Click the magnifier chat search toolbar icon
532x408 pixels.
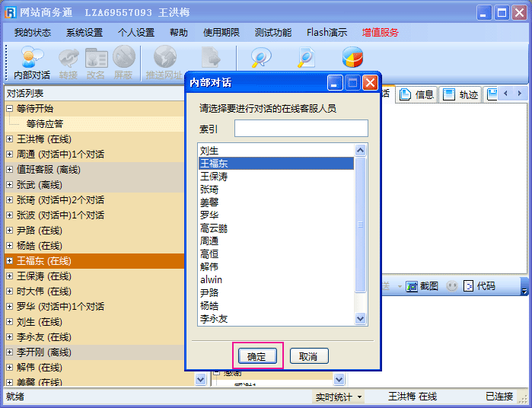click(261, 58)
